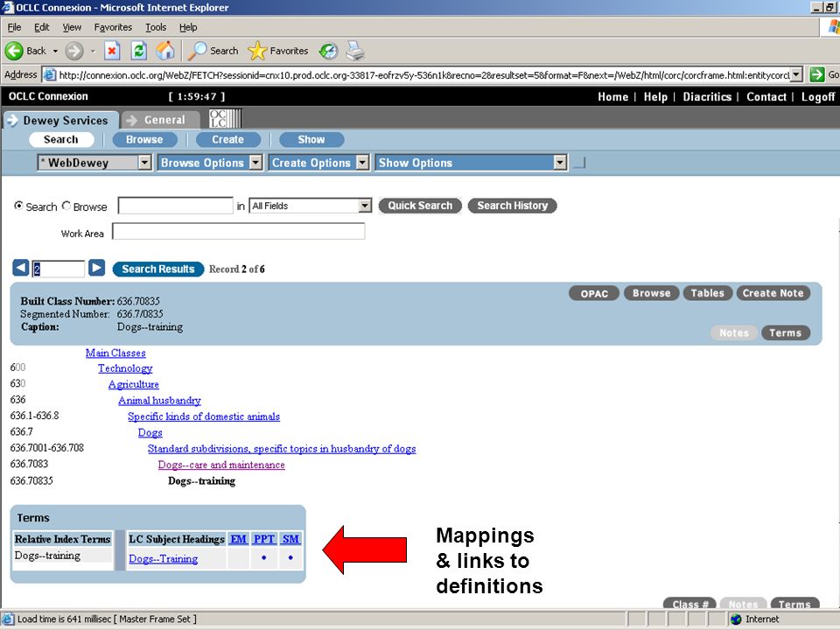
Task: Click the green Go arrow icon
Action: [816, 74]
